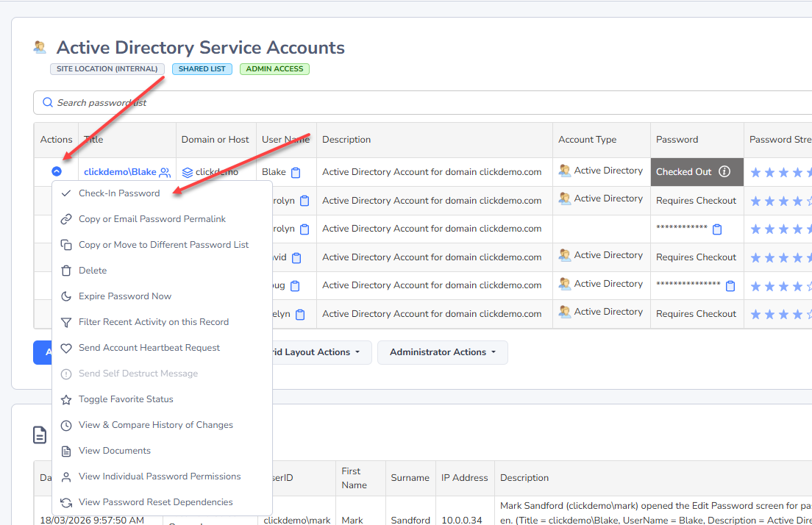812x525 pixels.
Task: Click the password strength stars in first row
Action: 780,173
